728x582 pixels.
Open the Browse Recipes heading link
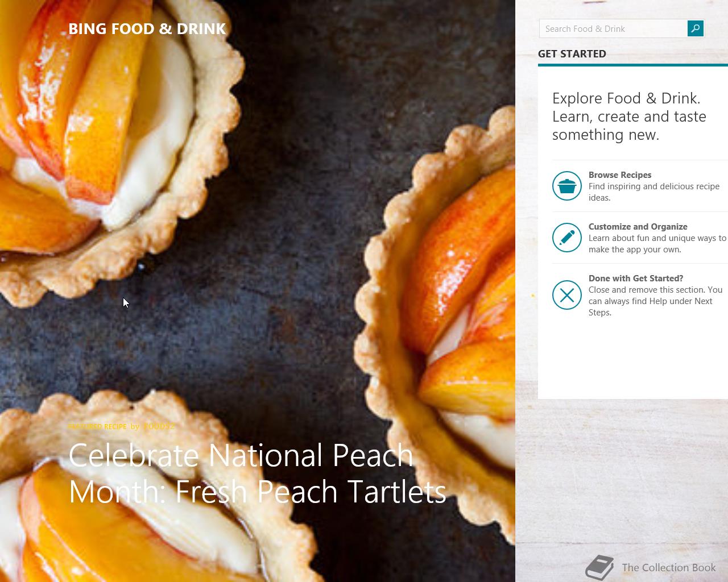pos(620,175)
